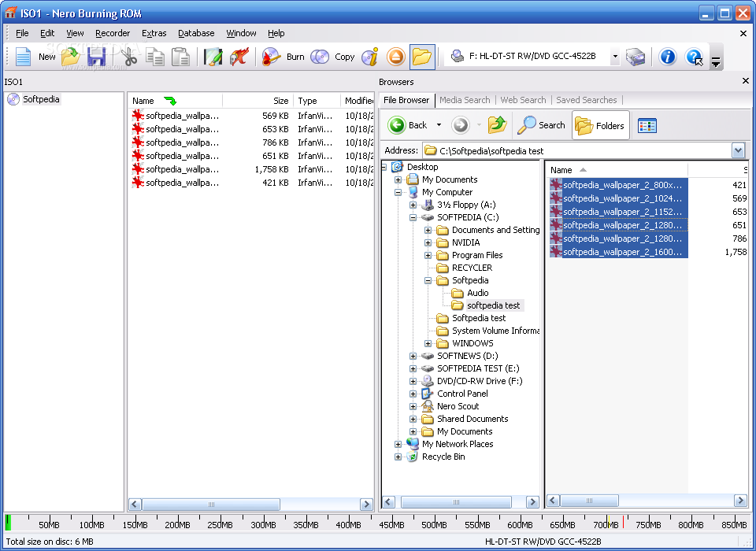The width and height of the screenshot is (756, 551).
Task: Toggle the file browser toolbar icon
Action: tap(422, 57)
